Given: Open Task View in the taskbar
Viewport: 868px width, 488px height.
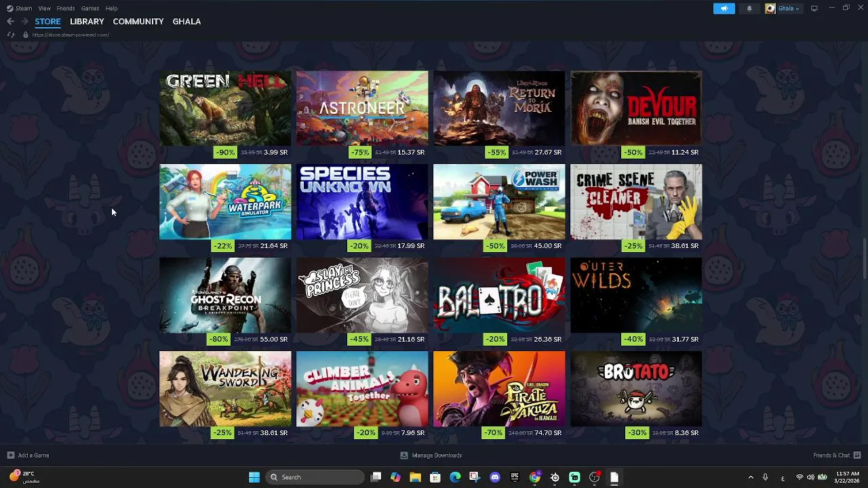Looking at the screenshot, I should (376, 477).
